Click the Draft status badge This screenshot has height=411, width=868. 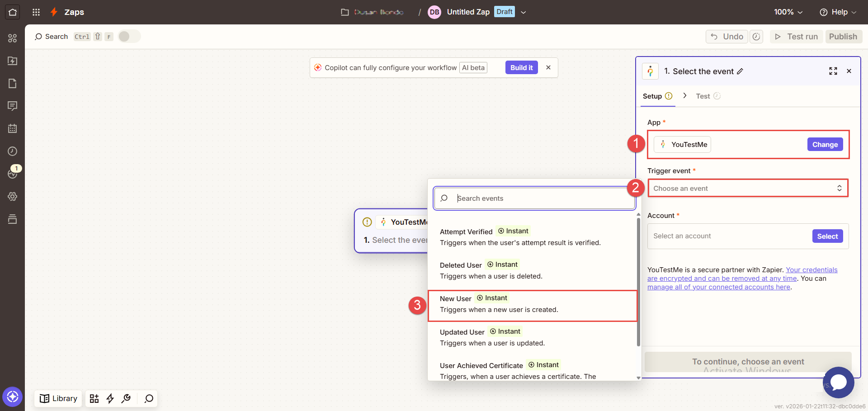[x=505, y=12]
